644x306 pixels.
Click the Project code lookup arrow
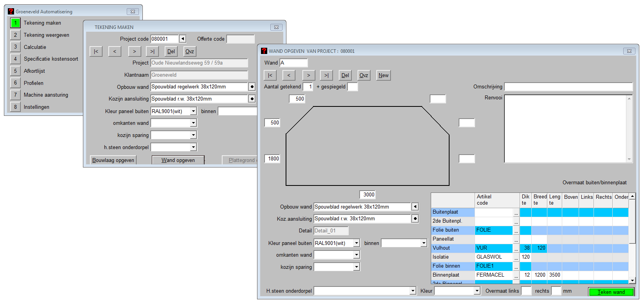click(183, 39)
